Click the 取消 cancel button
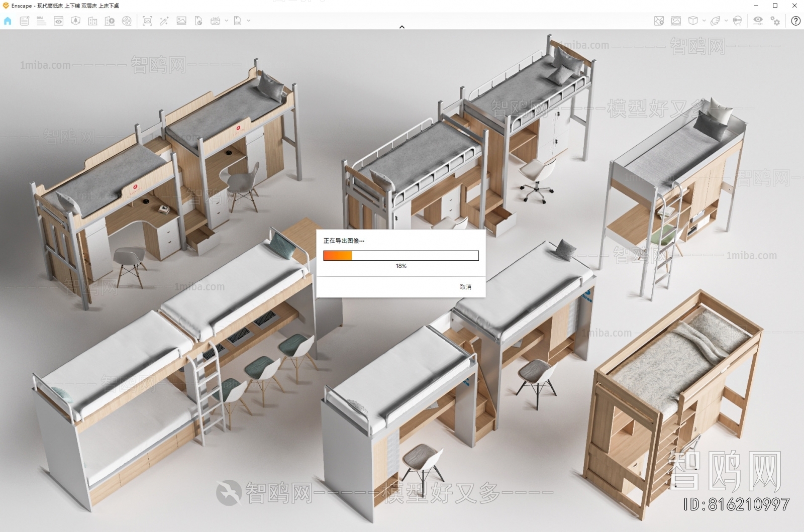Image resolution: width=804 pixels, height=532 pixels. [x=465, y=286]
